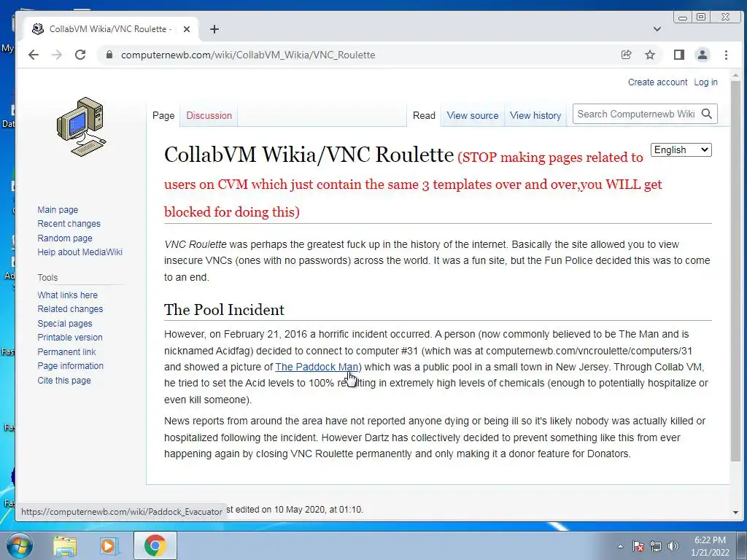Open the volume speaker icon
Image resolution: width=747 pixels, height=560 pixels.
click(673, 546)
